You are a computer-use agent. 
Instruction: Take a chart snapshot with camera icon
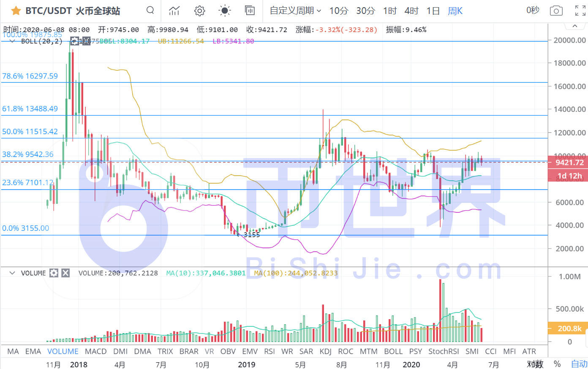pos(556,11)
